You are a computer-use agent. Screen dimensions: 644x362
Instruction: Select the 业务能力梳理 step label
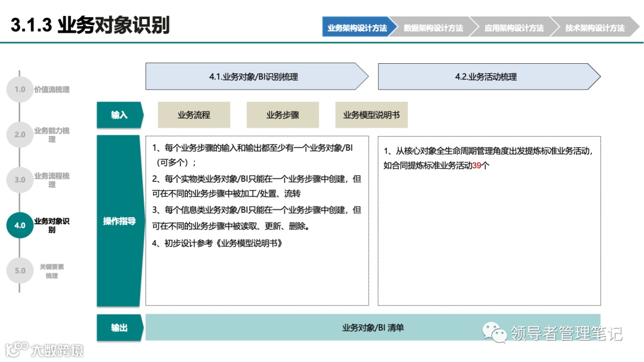52,135
